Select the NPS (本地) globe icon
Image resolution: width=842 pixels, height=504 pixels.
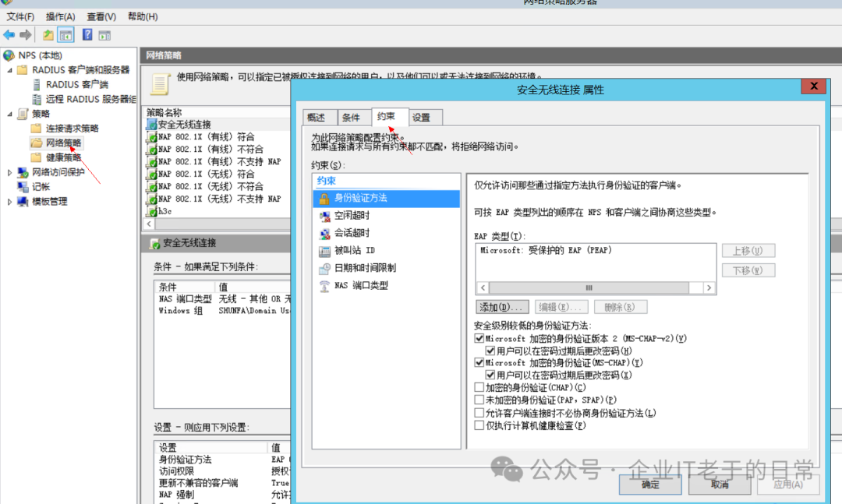tap(9, 55)
